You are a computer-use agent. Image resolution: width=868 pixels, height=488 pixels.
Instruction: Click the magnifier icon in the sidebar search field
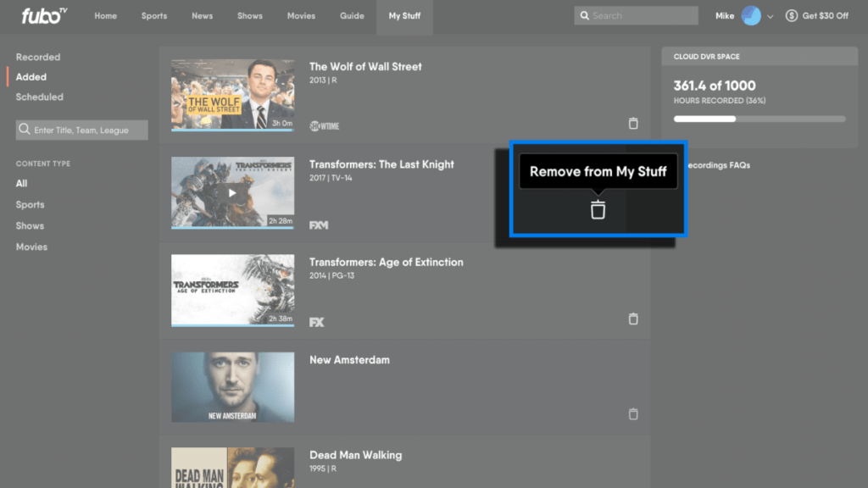coord(23,130)
